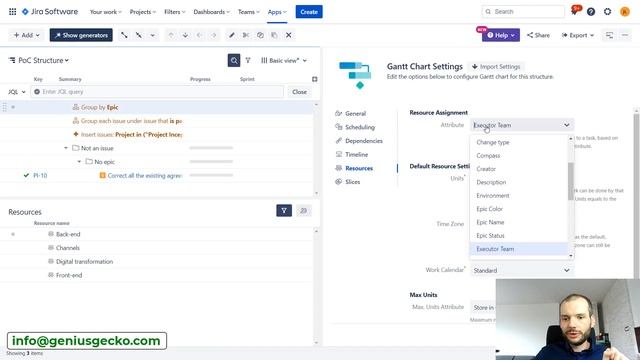640x360 pixels.
Task: Open the Projects menu
Action: click(142, 12)
